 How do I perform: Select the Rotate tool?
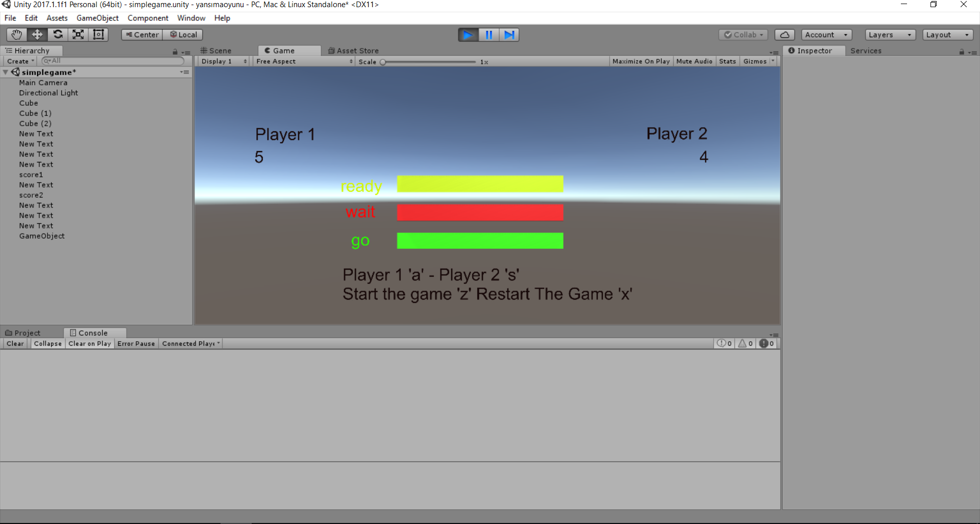[58, 35]
